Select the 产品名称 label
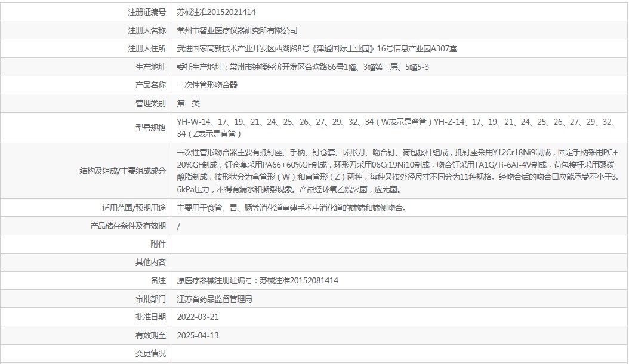The image size is (629, 364). click(x=150, y=85)
